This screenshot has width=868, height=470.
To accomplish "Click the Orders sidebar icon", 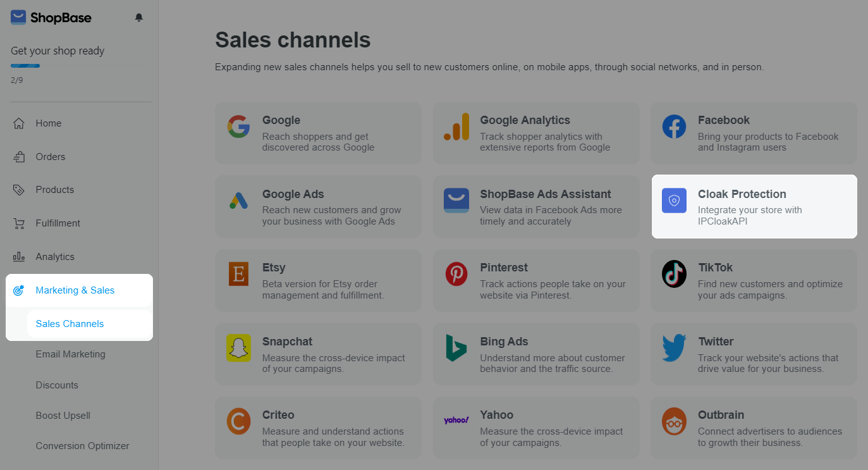I will pyautogui.click(x=19, y=157).
